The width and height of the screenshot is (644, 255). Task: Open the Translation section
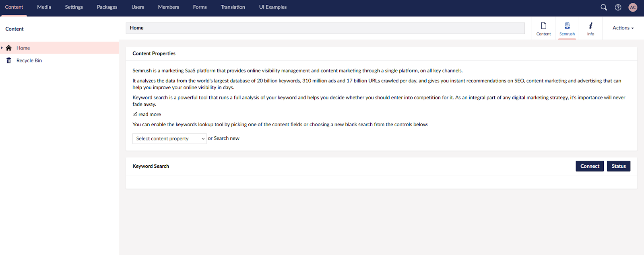pyautogui.click(x=233, y=7)
